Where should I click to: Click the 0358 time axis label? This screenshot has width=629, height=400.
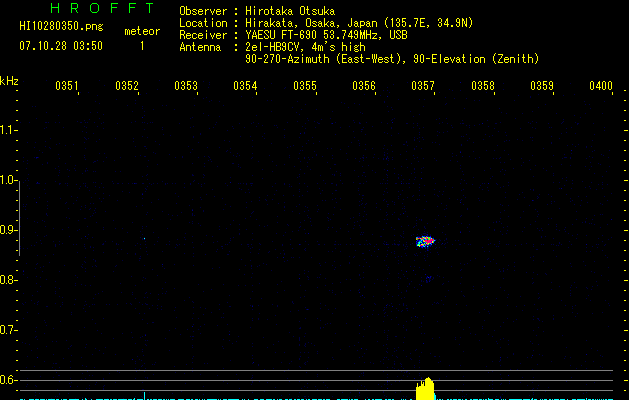click(483, 85)
